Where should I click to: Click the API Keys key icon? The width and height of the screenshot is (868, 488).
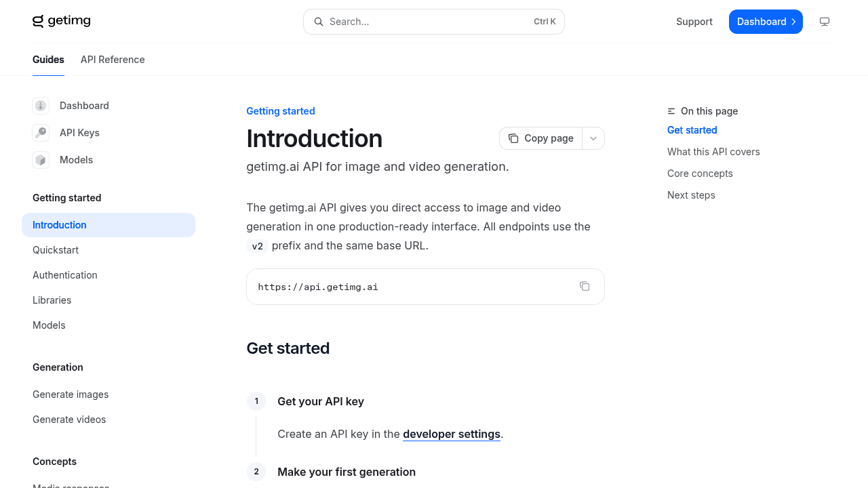(41, 133)
